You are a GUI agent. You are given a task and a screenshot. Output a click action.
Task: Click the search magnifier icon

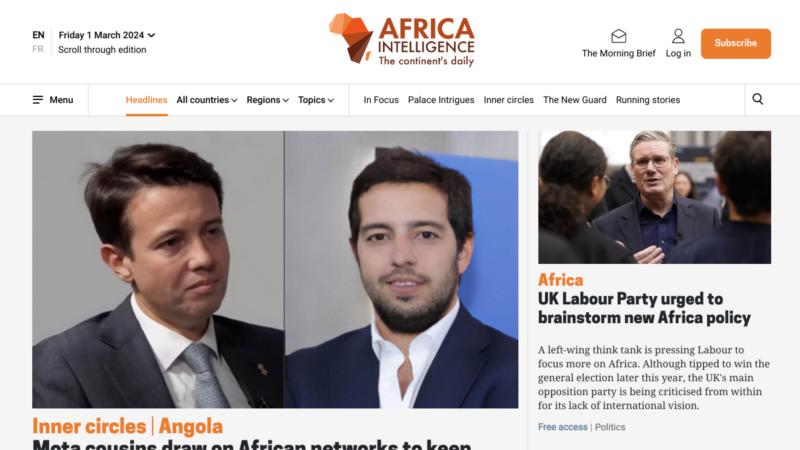point(758,99)
